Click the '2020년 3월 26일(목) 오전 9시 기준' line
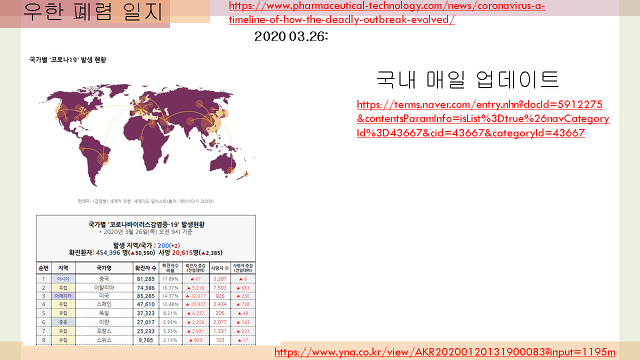The height and width of the screenshot is (360, 640). [146, 232]
